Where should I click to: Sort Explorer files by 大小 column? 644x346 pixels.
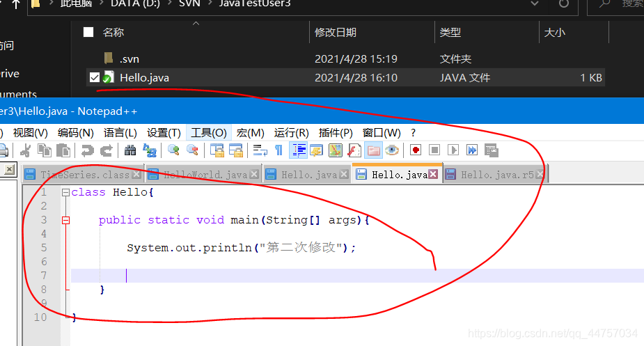(x=554, y=32)
